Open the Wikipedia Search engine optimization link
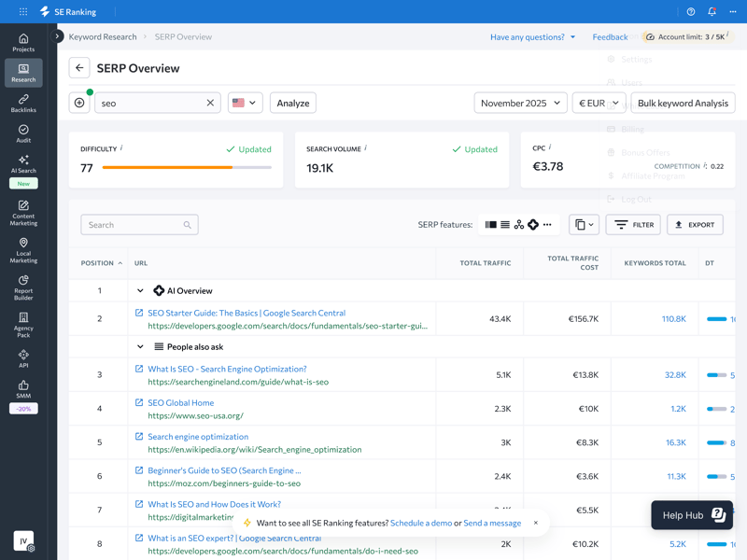 pyautogui.click(x=198, y=437)
